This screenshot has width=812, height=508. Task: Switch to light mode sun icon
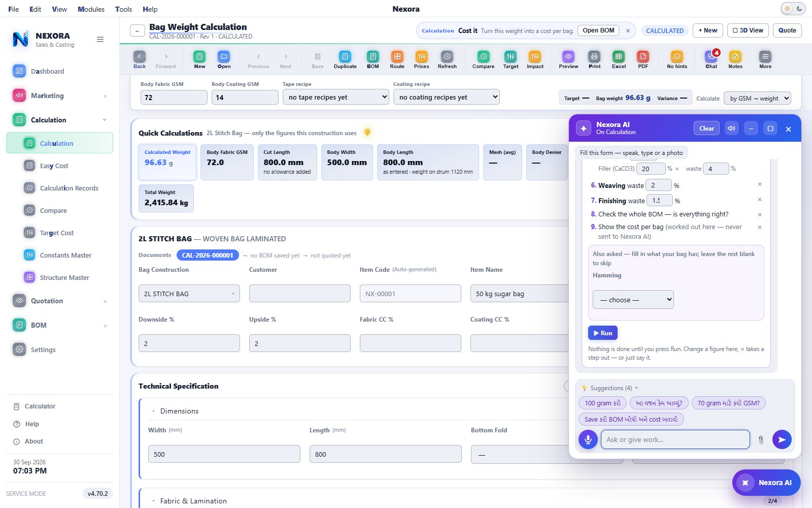[787, 9]
